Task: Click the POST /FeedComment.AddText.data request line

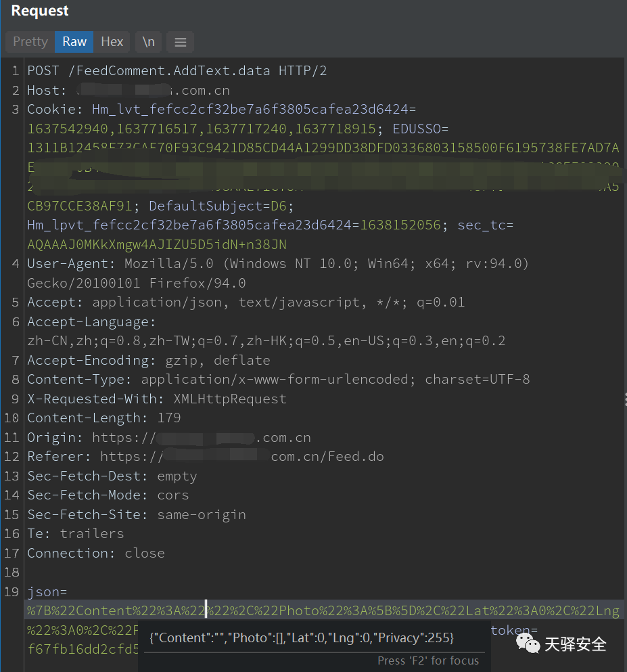Action: click(x=177, y=71)
